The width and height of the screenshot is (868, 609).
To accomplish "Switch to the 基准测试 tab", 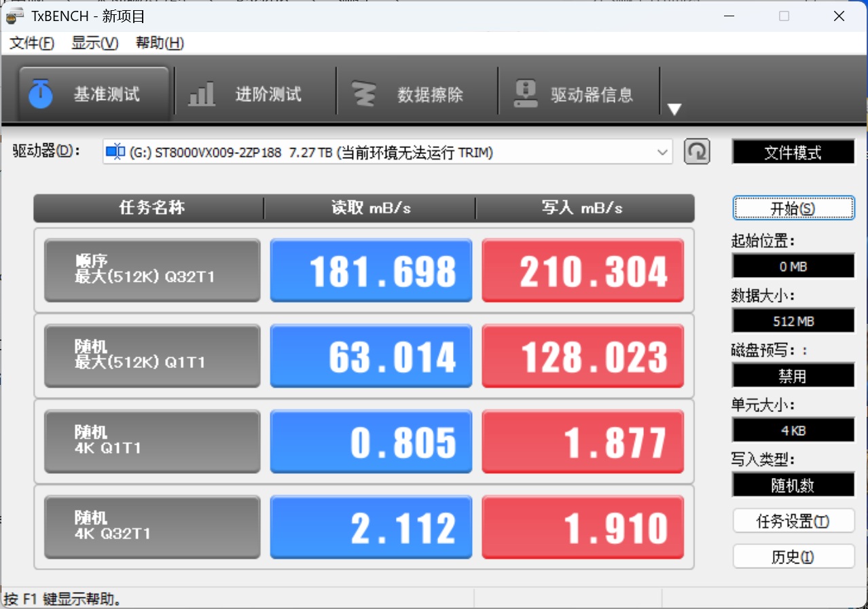I will [94, 94].
